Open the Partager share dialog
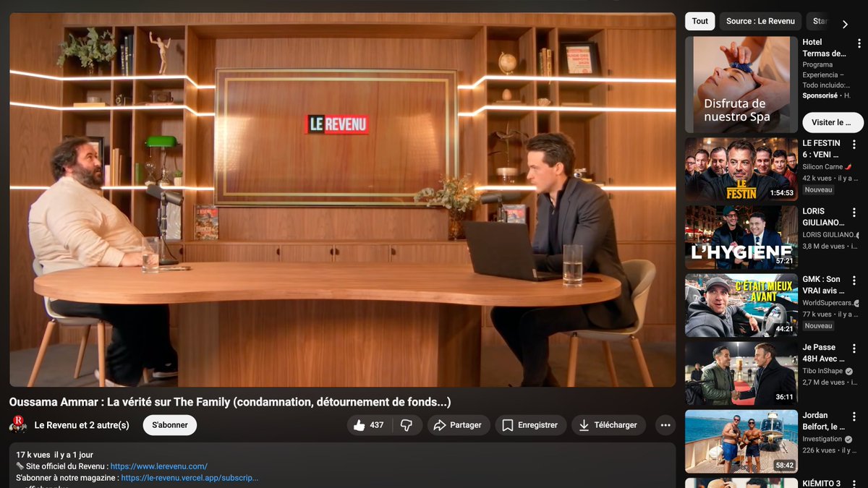Image resolution: width=868 pixels, height=488 pixels. tap(459, 425)
